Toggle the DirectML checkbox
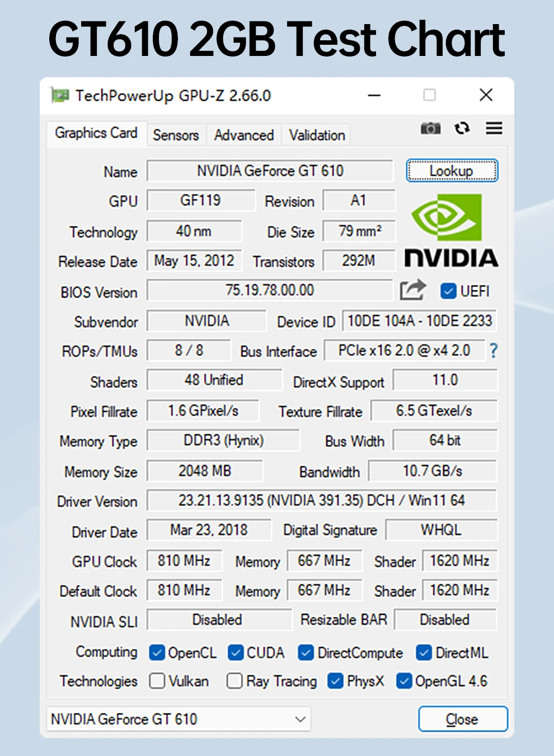 pyautogui.click(x=424, y=652)
